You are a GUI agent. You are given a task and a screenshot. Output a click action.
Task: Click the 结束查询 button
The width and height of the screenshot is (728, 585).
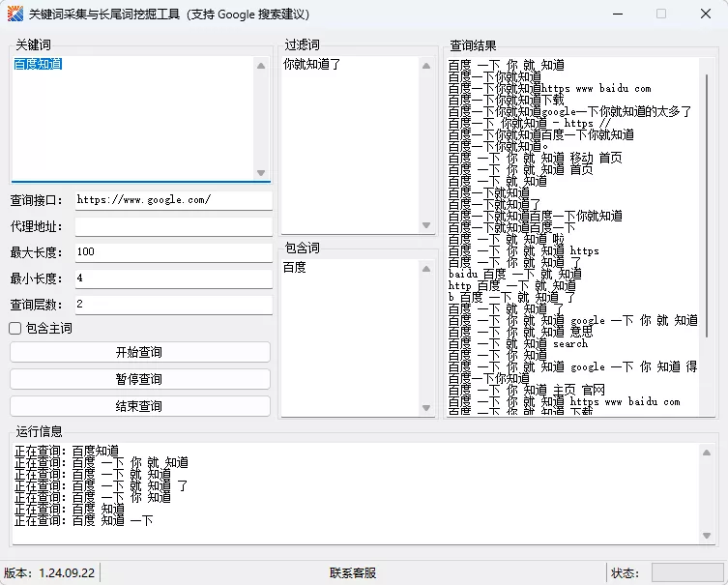coord(140,406)
